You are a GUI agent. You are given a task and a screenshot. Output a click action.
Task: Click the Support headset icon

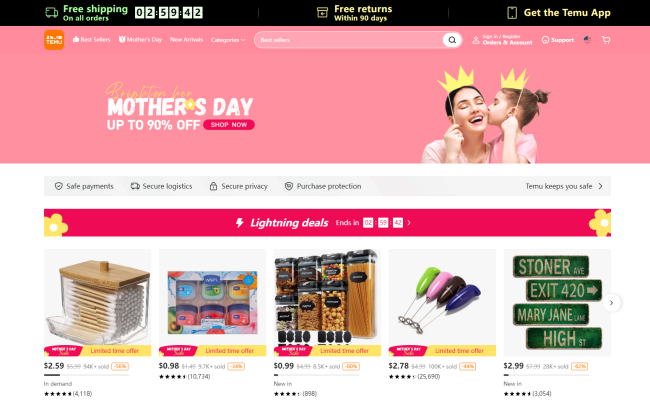[546, 40]
